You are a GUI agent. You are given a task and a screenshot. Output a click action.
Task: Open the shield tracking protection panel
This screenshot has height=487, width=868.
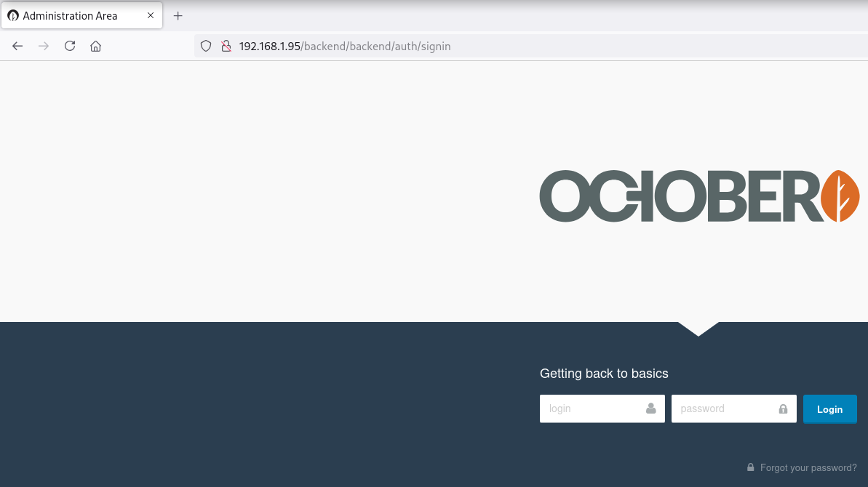206,46
